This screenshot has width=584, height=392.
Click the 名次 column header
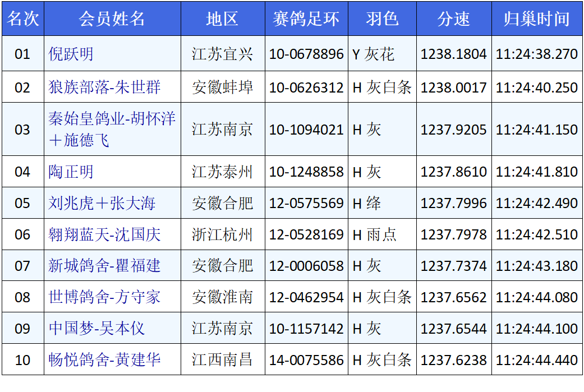click(22, 19)
